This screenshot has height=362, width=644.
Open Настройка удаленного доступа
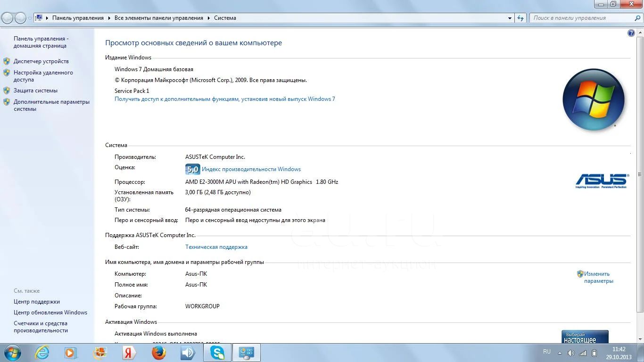click(x=43, y=76)
